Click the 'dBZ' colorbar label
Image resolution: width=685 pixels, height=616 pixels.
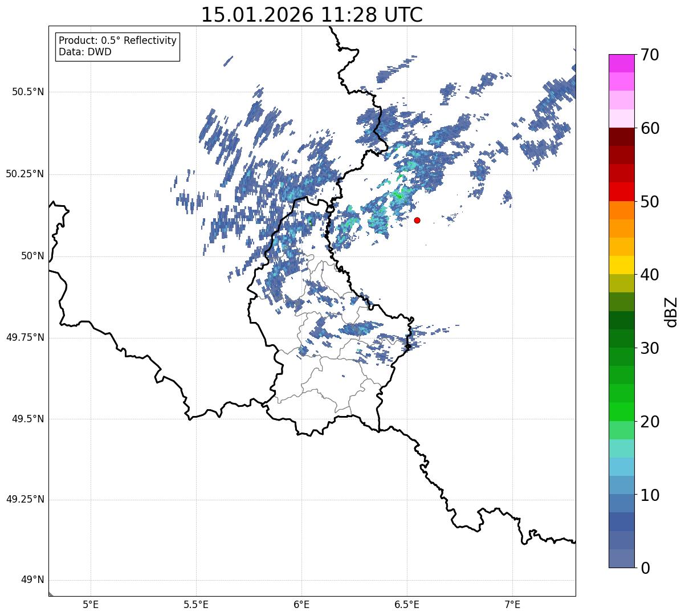(671, 312)
